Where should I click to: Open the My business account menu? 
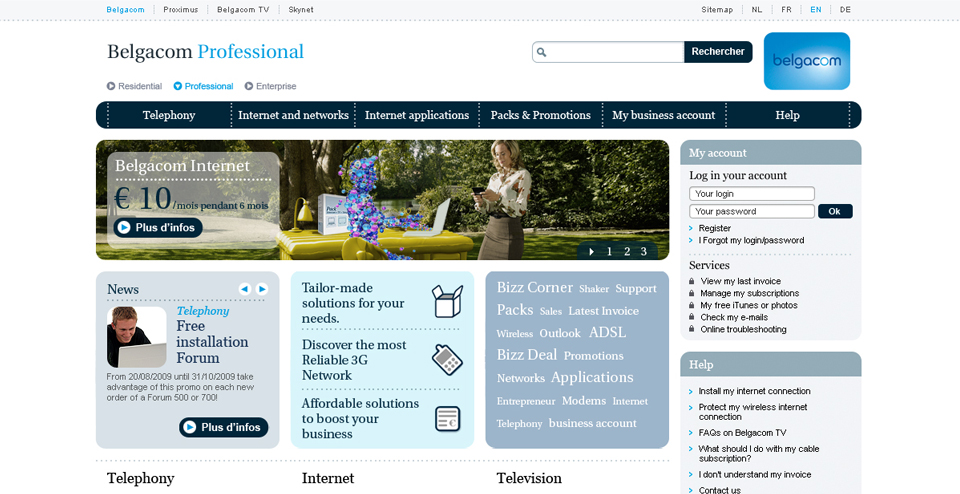664,115
